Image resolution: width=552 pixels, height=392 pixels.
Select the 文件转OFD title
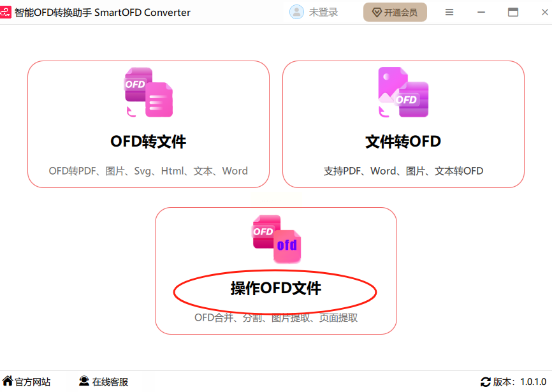pos(403,142)
